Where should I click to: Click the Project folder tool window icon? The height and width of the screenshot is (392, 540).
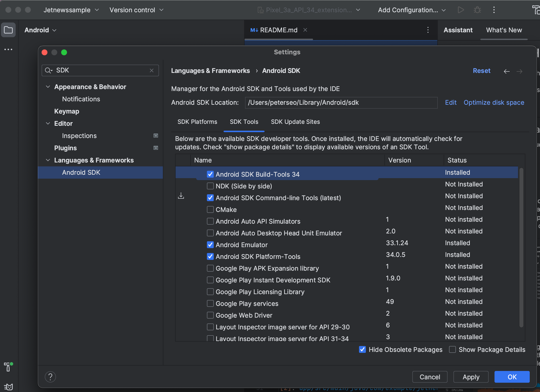[x=8, y=30]
